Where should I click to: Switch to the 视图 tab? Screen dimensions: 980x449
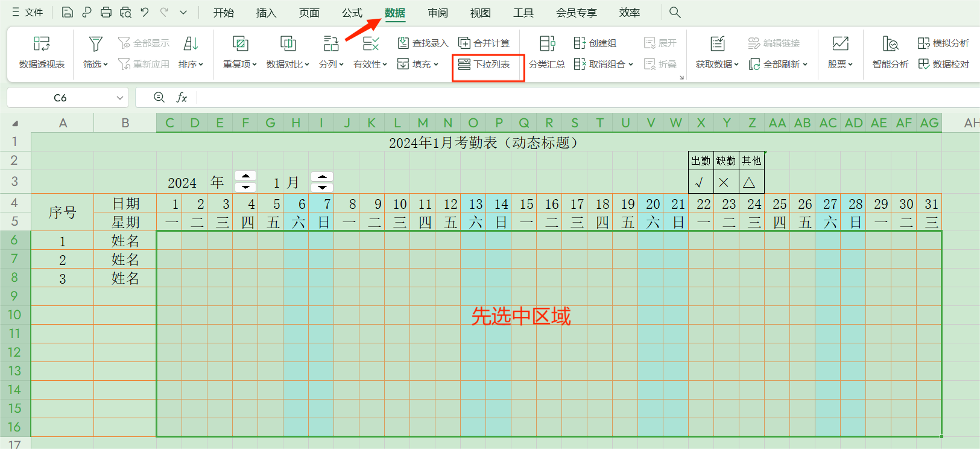[x=481, y=13]
